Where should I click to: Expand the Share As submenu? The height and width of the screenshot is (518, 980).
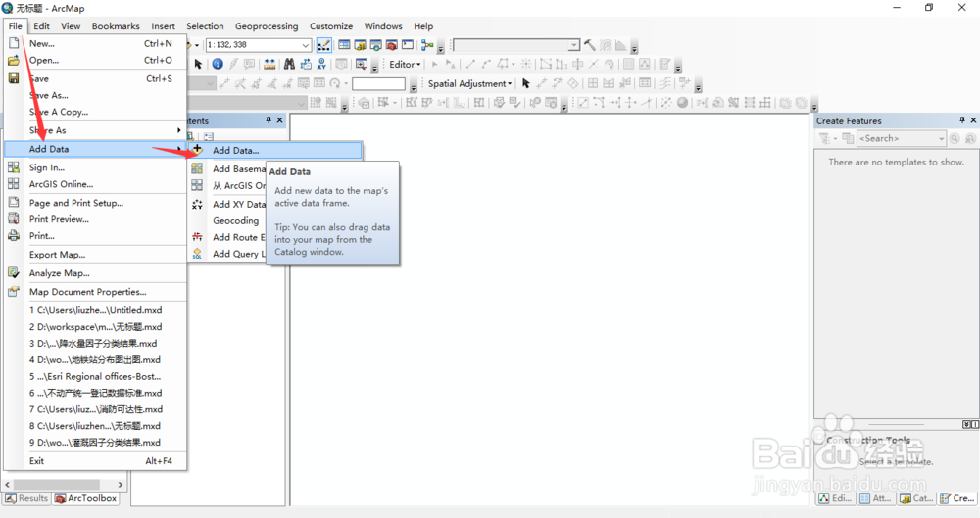pyautogui.click(x=95, y=130)
